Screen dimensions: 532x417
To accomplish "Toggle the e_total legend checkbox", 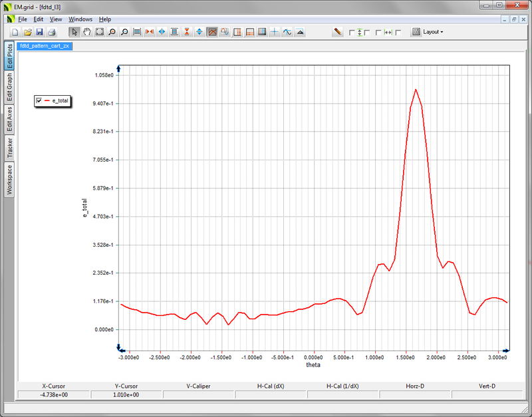I will (x=39, y=100).
